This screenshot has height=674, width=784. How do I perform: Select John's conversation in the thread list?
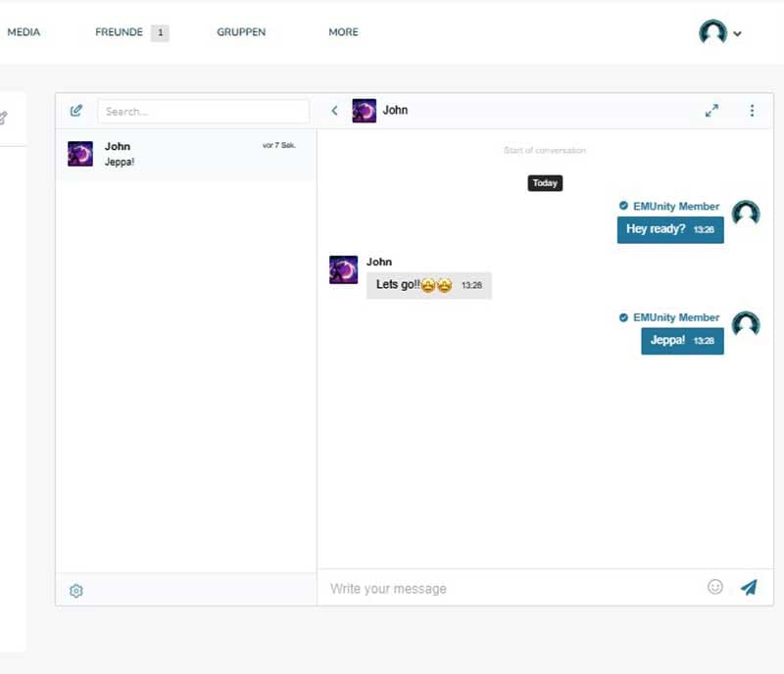tap(185, 155)
